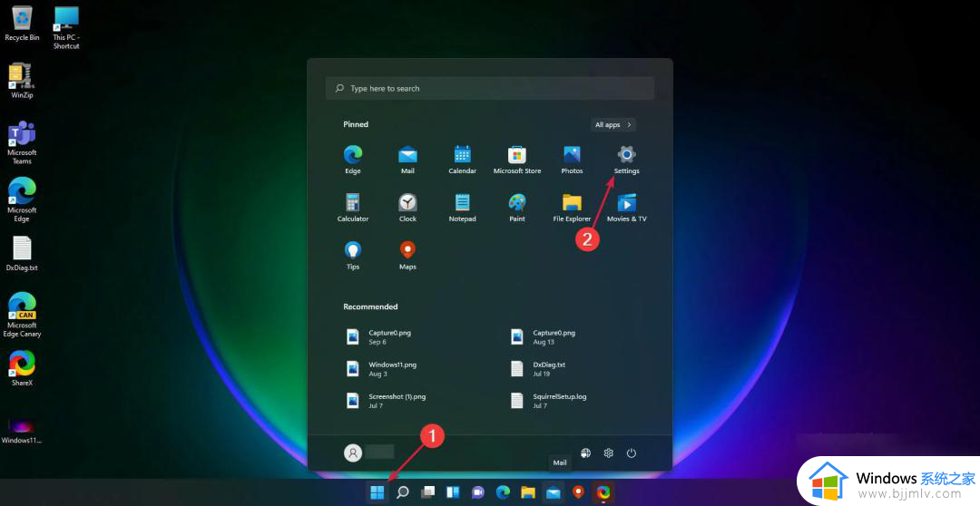Open recommended DxDiag.txt from Jul 19
Image resolution: width=980 pixels, height=506 pixels.
point(539,369)
